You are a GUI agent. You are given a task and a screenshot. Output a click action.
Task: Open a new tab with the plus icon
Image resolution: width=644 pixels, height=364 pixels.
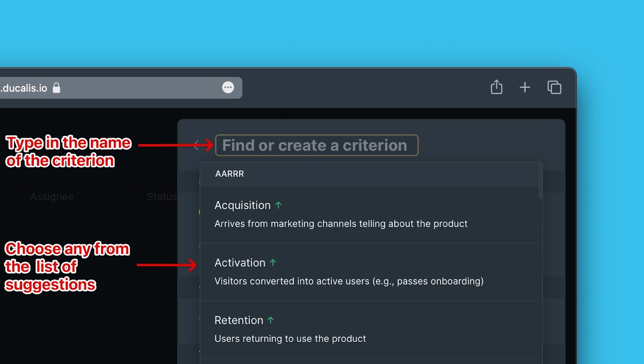click(x=525, y=87)
